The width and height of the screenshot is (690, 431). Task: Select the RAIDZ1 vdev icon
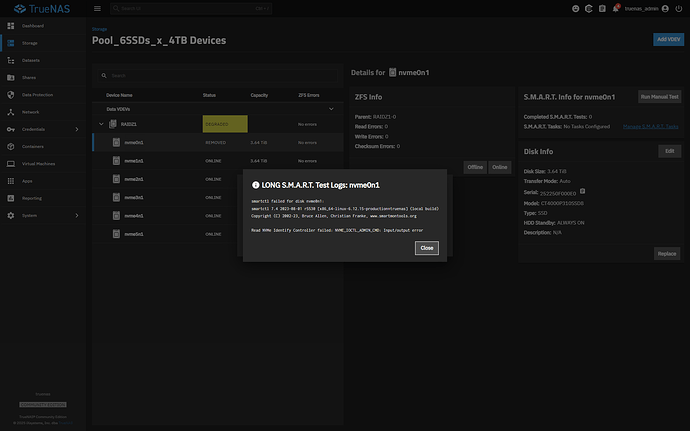coord(113,124)
